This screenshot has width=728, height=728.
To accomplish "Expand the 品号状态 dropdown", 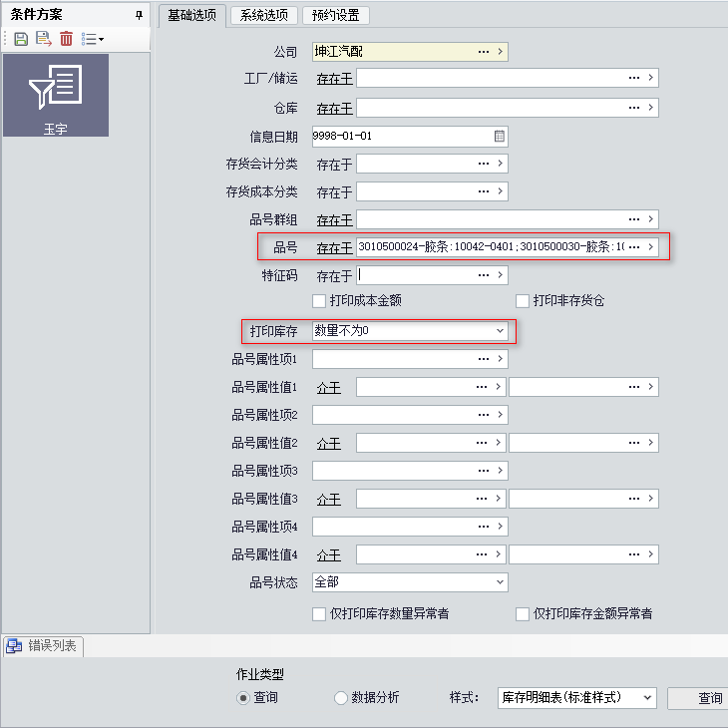I will [500, 582].
